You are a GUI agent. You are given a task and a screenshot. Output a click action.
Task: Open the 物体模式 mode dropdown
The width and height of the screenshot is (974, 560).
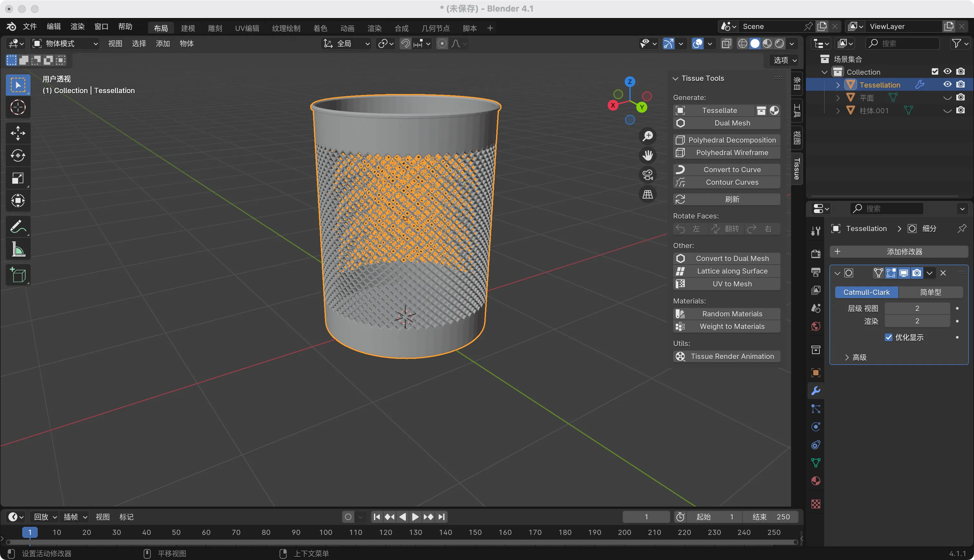[x=65, y=43]
